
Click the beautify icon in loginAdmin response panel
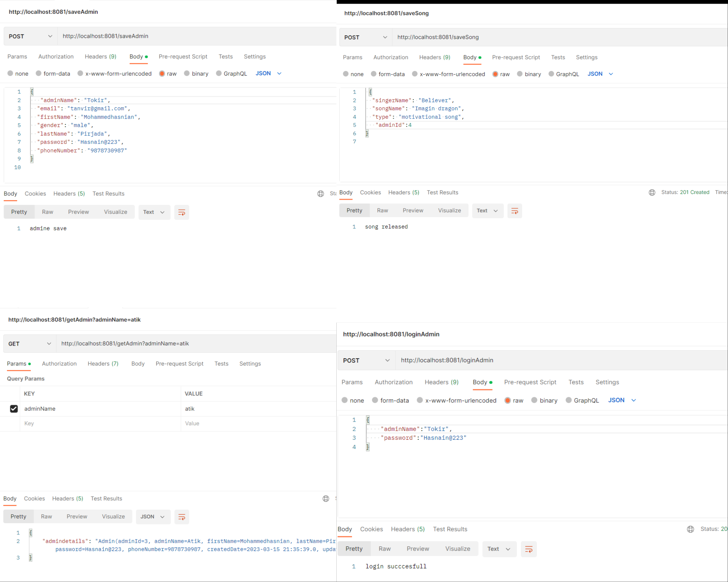(x=529, y=549)
